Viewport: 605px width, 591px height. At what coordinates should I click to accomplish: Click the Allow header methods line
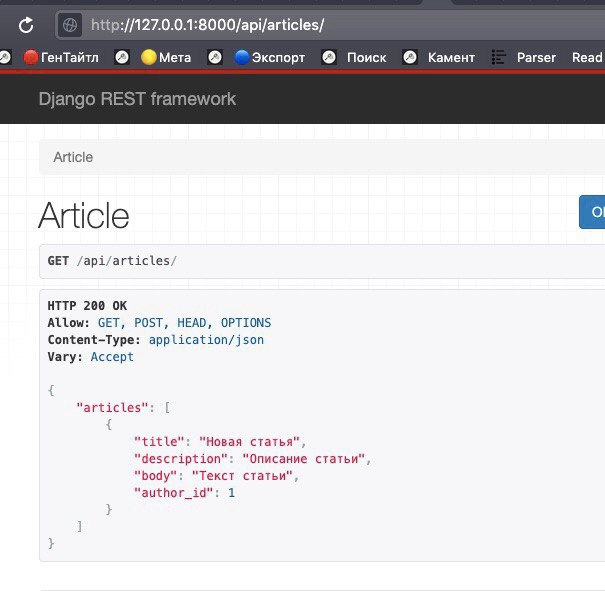point(159,323)
